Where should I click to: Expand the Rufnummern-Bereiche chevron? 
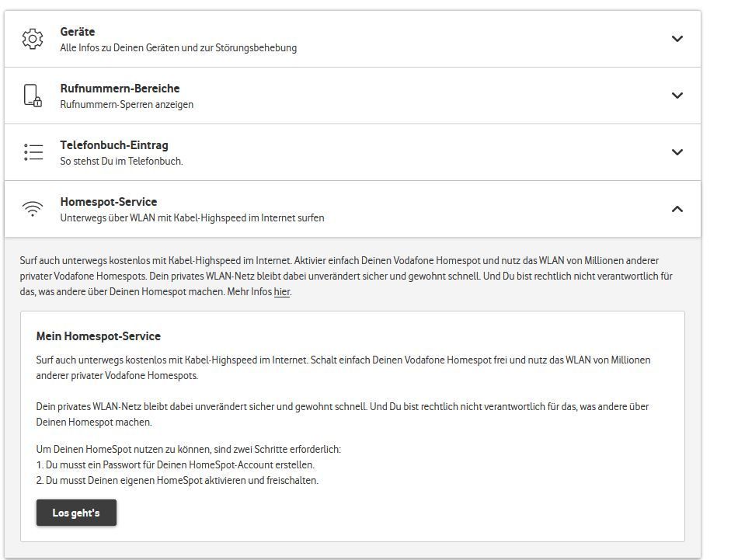677,96
